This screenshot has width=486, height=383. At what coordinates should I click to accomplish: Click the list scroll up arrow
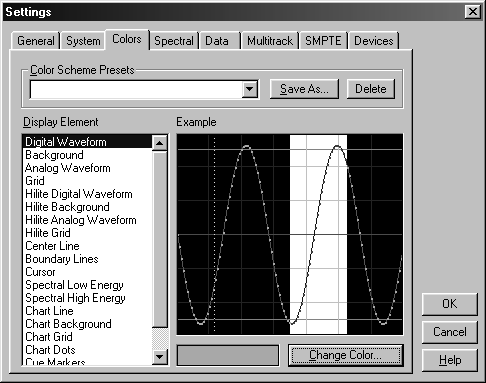click(160, 143)
